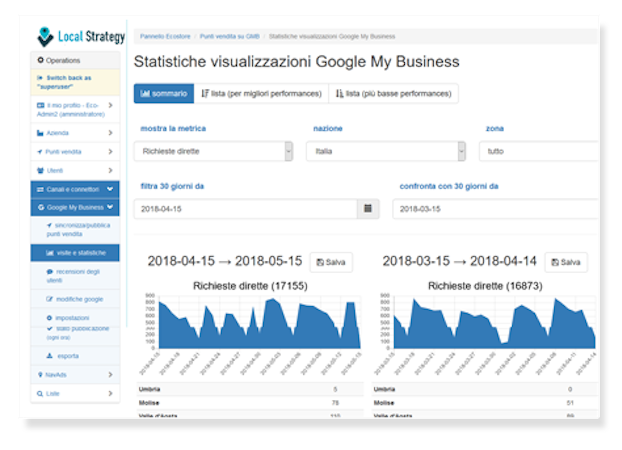Switch to lista (più basse performances) tab
The image size is (622, 450).
click(x=394, y=94)
